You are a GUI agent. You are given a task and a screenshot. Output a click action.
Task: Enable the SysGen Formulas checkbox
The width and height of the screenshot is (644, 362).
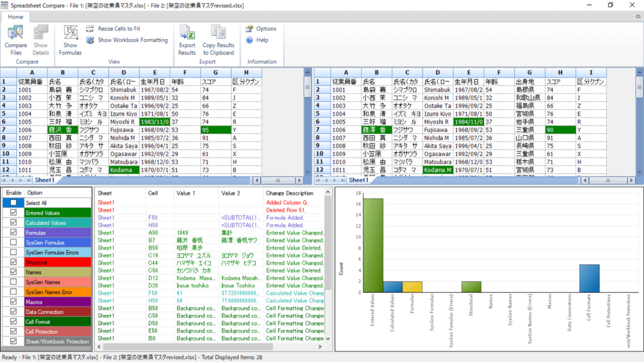click(x=13, y=243)
